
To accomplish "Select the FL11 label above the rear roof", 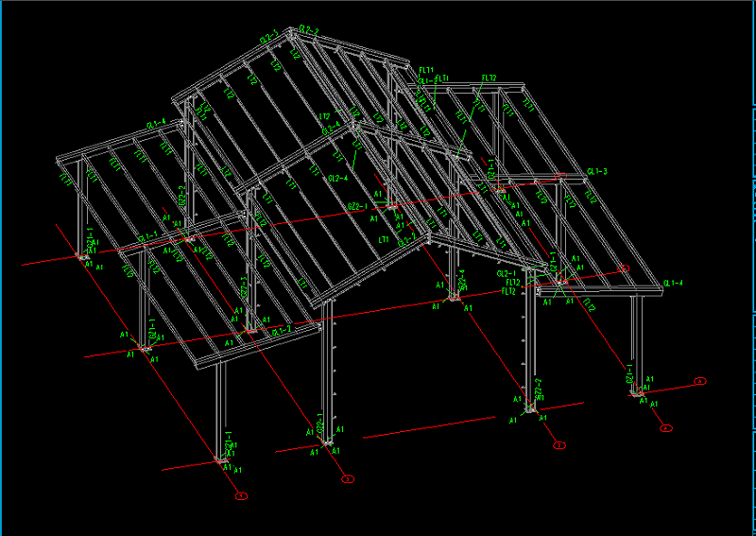I will point(426,70).
